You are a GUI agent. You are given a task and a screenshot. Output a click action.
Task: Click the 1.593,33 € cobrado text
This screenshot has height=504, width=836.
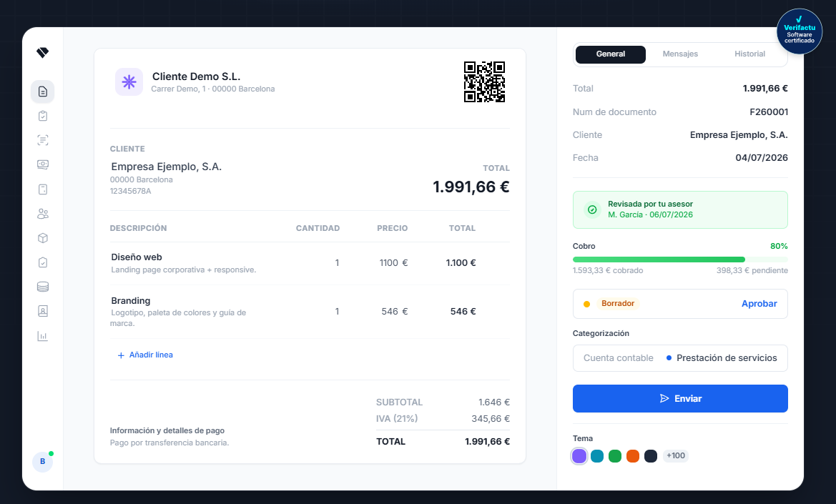(x=608, y=271)
